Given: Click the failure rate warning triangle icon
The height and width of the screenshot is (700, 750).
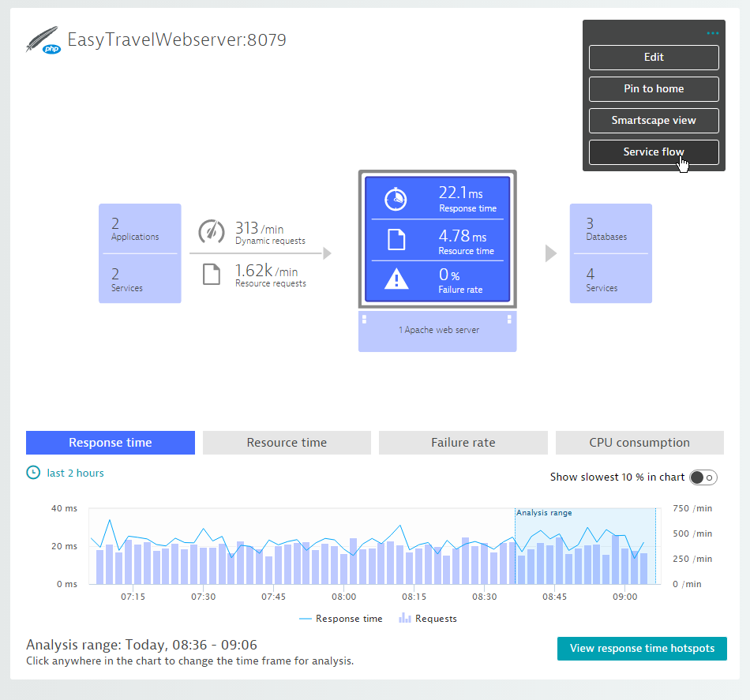Looking at the screenshot, I should pyautogui.click(x=396, y=279).
